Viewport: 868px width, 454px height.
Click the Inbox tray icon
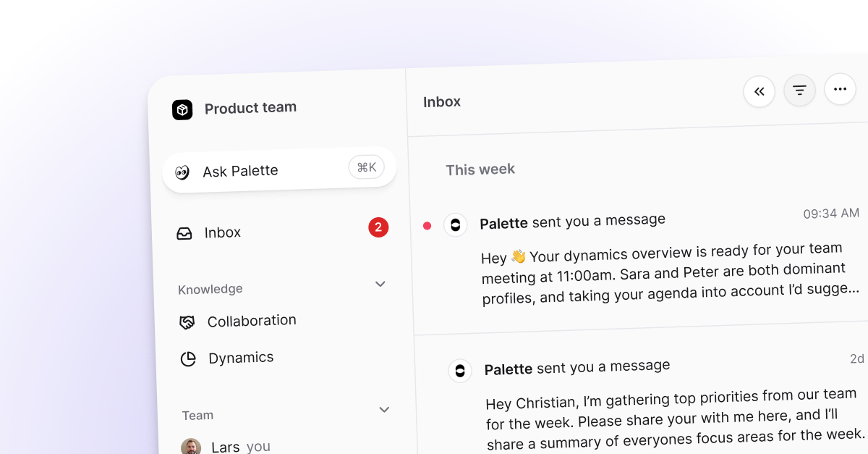coord(184,234)
